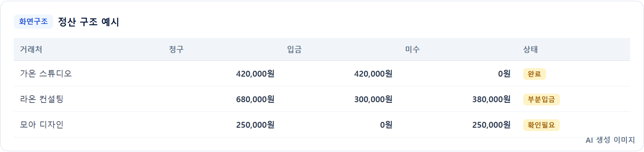Click the AI 생성 이미지 label
Screen dimensions: 644x152
click(610, 140)
